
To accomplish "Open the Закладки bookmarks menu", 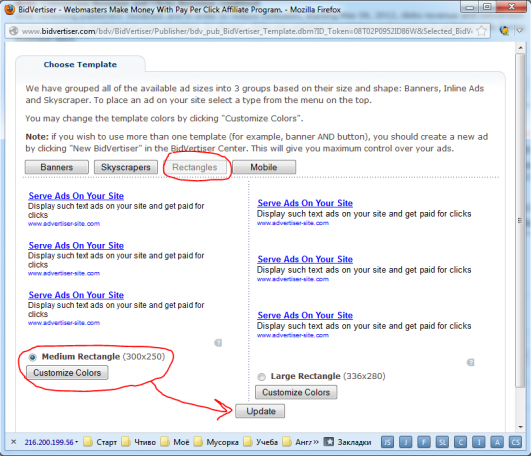I will click(347, 442).
